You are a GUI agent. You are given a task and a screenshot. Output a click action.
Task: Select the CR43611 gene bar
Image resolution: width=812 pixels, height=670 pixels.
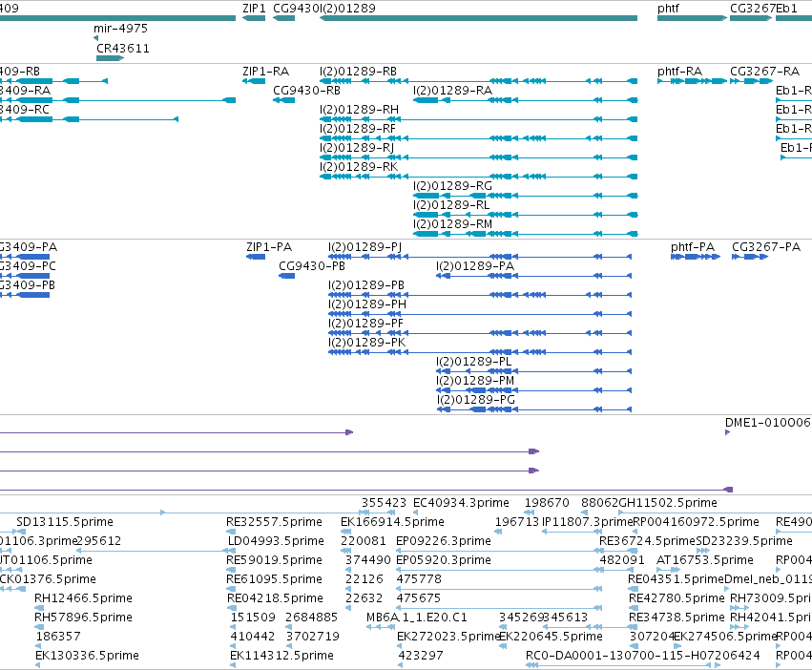(110, 58)
